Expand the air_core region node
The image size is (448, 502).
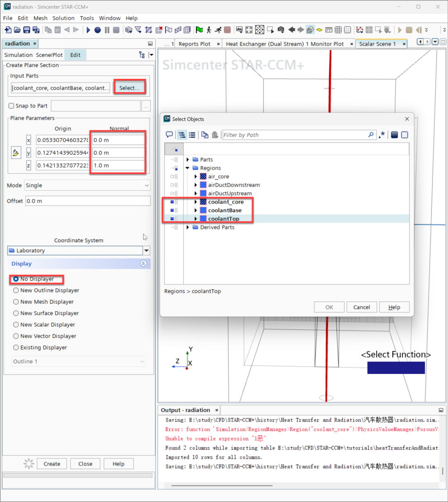pos(196,177)
